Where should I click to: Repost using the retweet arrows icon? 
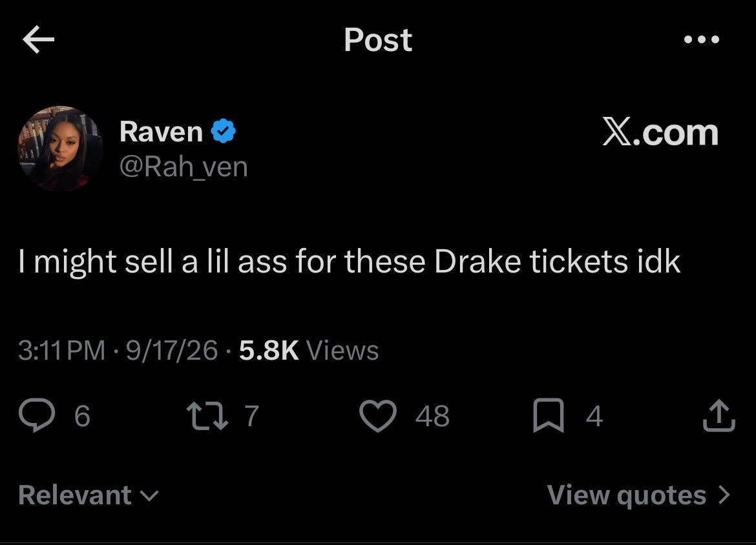207,415
